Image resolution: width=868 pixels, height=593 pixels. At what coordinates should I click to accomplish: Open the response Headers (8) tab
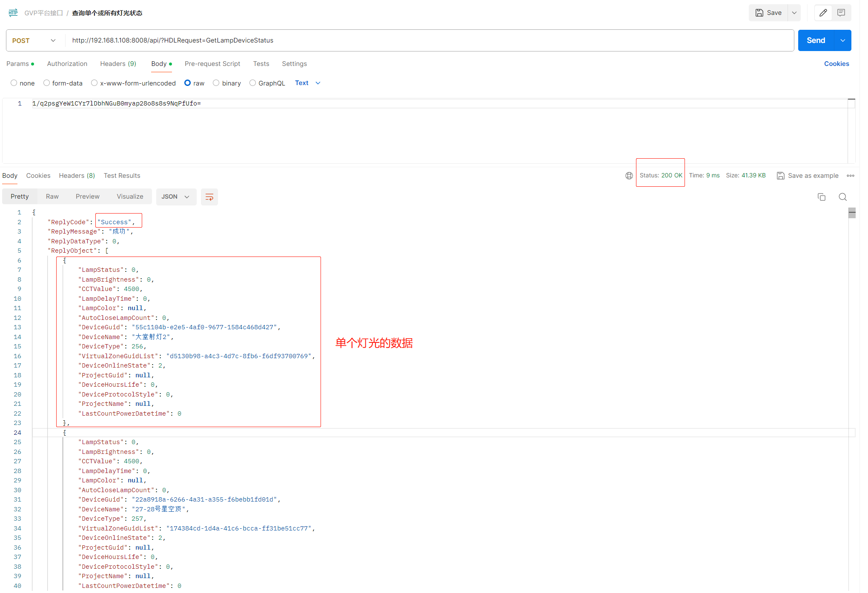pyautogui.click(x=77, y=176)
